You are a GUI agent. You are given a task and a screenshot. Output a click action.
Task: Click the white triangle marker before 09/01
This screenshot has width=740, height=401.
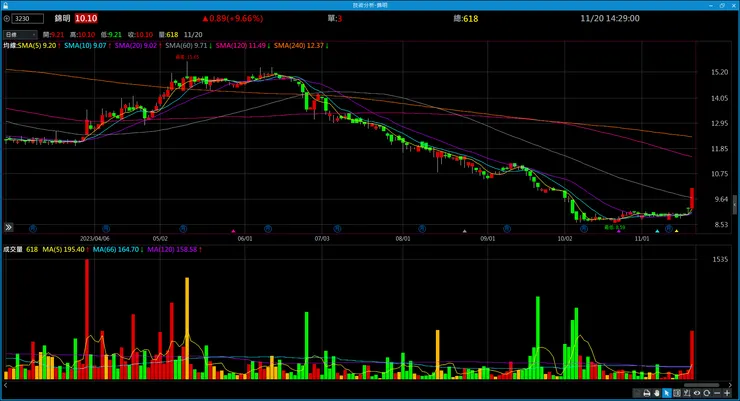click(x=464, y=231)
